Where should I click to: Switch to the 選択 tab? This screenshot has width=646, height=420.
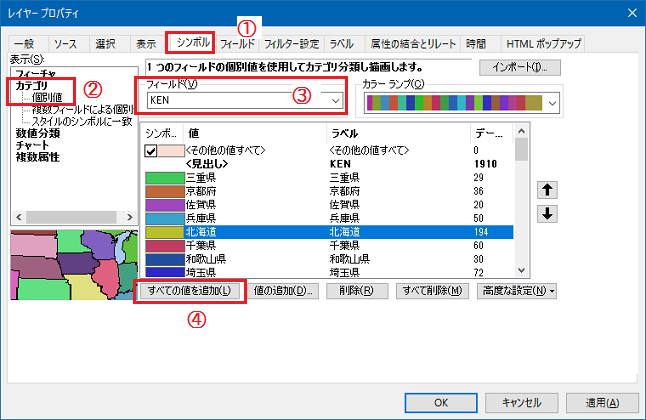(x=105, y=44)
